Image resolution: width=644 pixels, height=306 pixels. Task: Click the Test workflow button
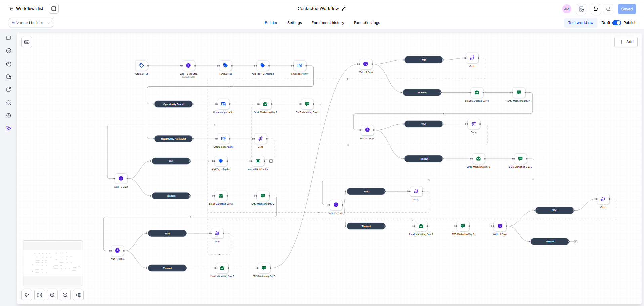click(x=581, y=23)
